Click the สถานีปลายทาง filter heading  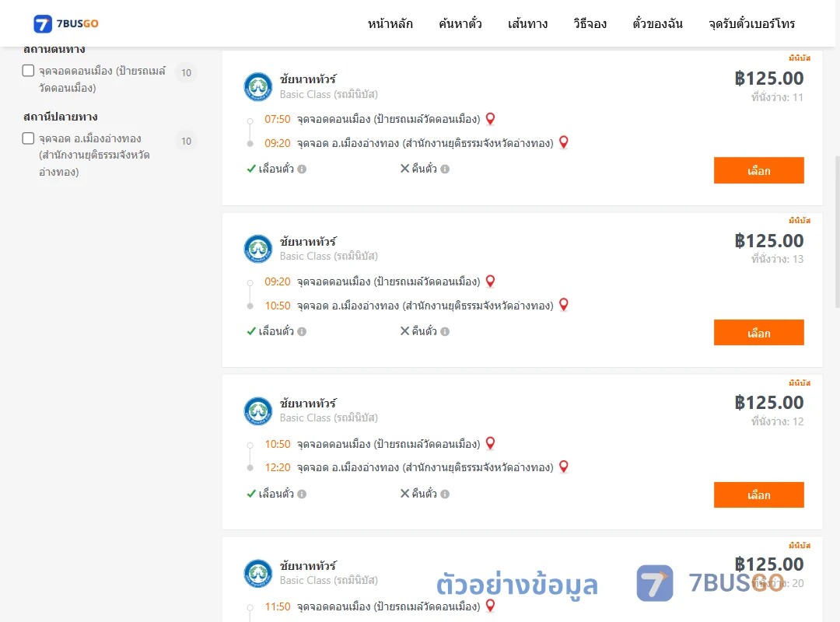pos(61,117)
